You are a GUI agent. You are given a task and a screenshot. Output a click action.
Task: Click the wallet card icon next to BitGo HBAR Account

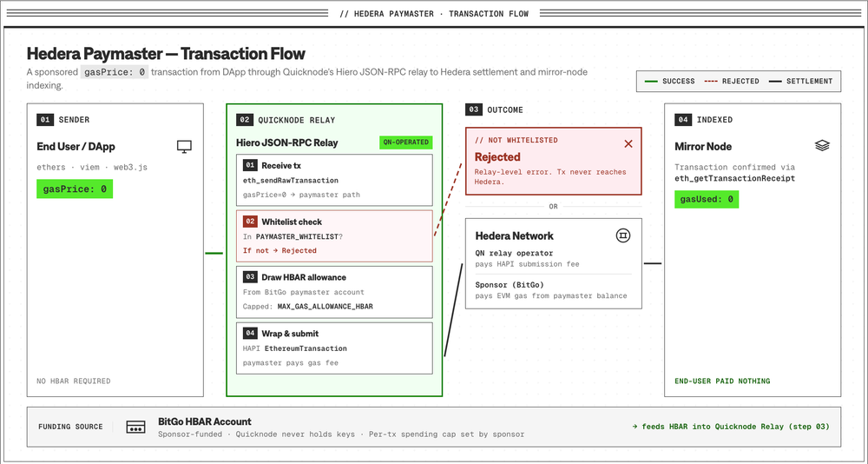click(135, 427)
